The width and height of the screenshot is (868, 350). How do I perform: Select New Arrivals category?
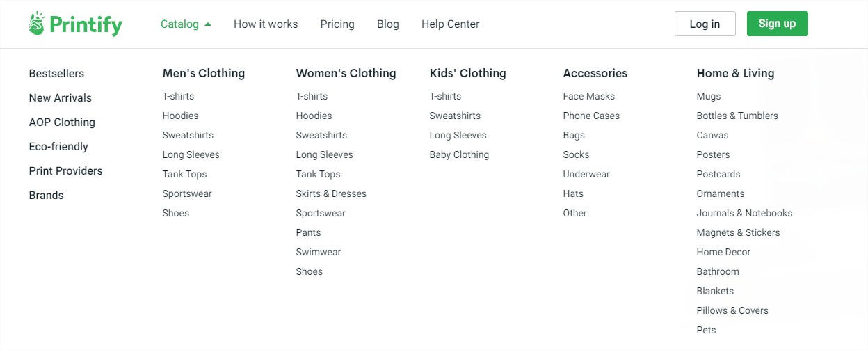tap(61, 98)
